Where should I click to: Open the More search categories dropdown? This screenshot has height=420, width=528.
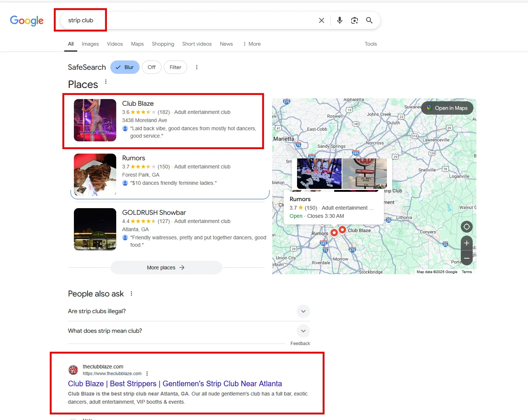pos(252,44)
